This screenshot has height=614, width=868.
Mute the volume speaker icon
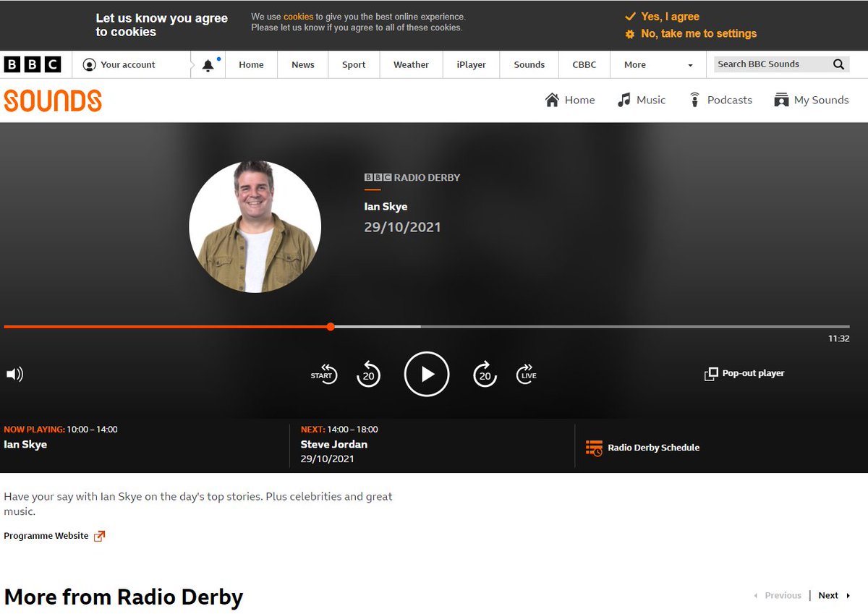pyautogui.click(x=14, y=374)
